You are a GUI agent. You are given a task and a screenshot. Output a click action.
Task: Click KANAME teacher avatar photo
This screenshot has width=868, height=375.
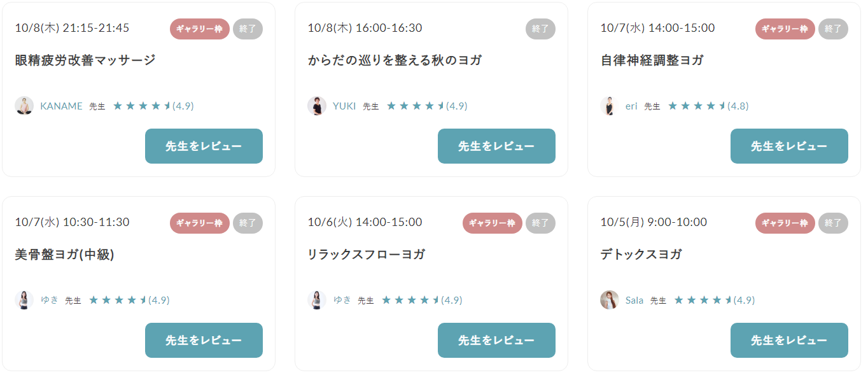coord(24,106)
